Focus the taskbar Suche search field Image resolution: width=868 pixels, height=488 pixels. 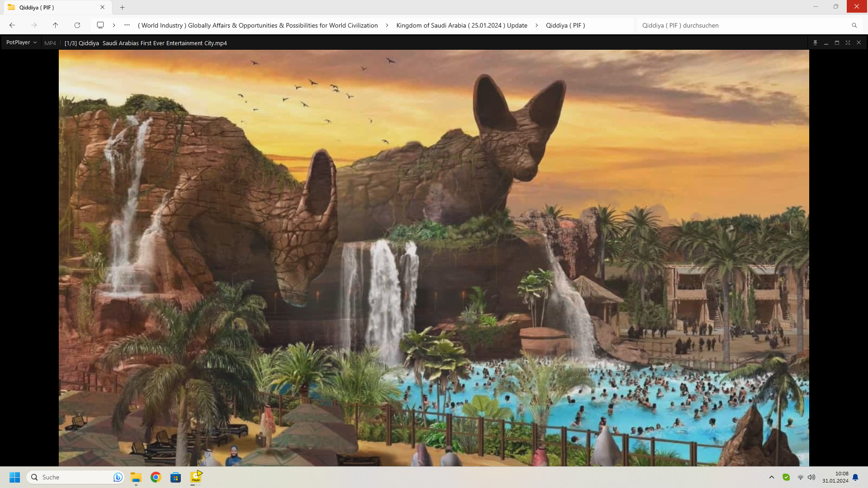(75, 477)
